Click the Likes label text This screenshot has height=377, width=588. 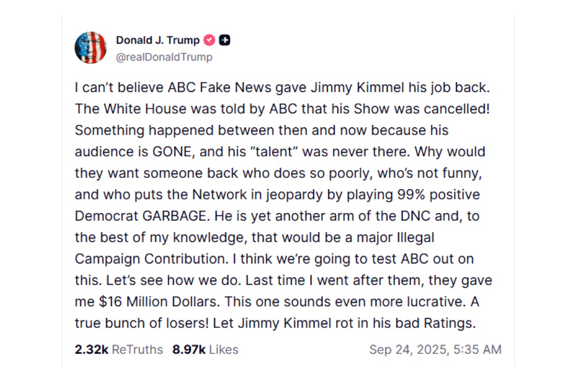pyautogui.click(x=224, y=350)
